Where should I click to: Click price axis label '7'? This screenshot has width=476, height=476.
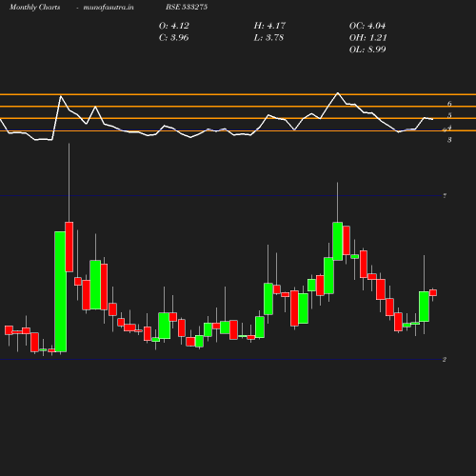pyautogui.click(x=445, y=196)
